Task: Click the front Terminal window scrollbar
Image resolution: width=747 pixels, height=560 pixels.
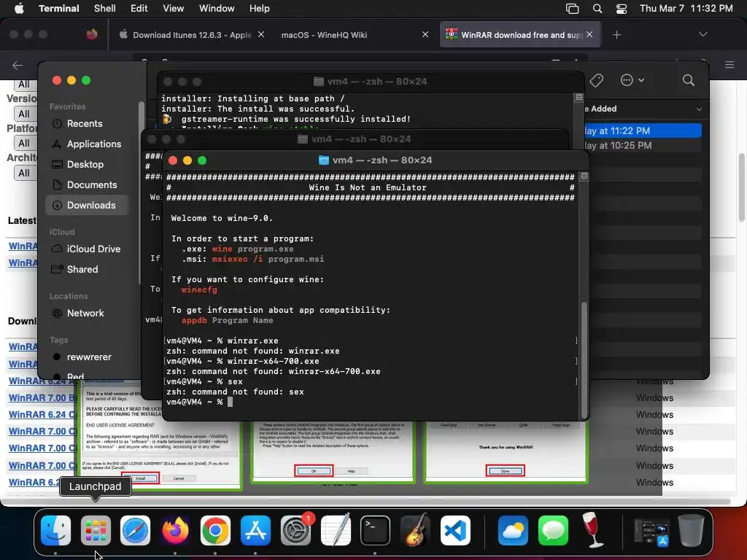Action: 584,359
